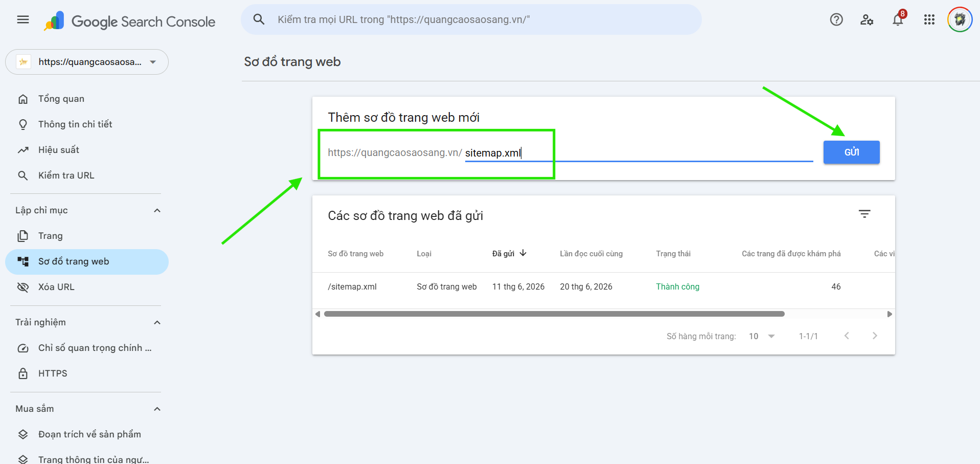Open the Trang indexing report
980x464 pixels.
[87, 236]
